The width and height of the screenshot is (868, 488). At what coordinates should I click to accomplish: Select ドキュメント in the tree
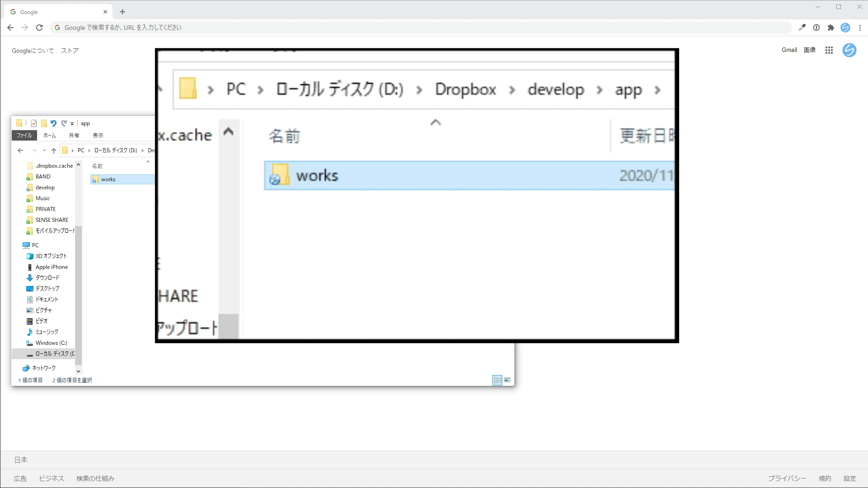click(42, 300)
